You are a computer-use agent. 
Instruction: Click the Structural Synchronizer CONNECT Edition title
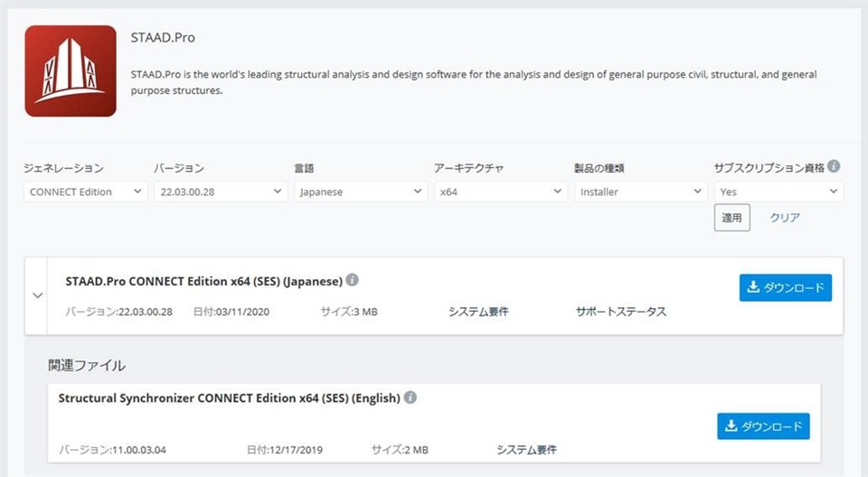click(229, 397)
